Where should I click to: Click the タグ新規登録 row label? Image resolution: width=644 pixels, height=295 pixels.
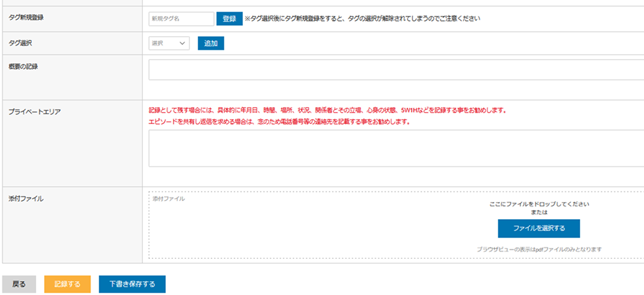[x=26, y=17]
